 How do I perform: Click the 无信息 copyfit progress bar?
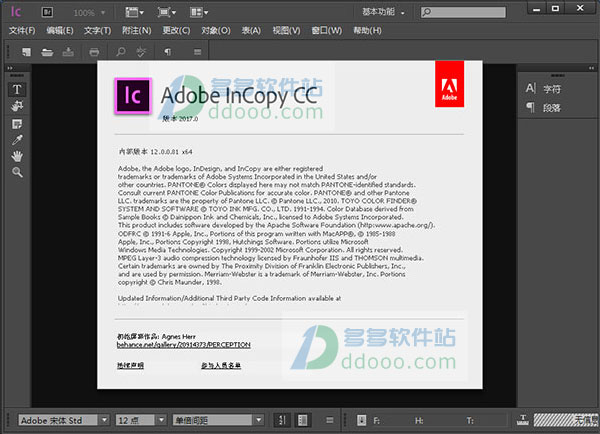tap(566, 420)
